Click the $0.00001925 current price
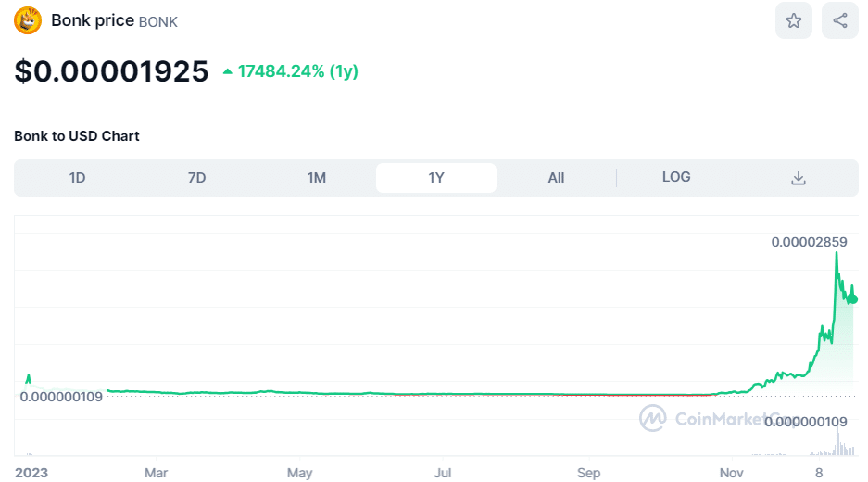Viewport: 868px width, 482px height. tap(111, 71)
